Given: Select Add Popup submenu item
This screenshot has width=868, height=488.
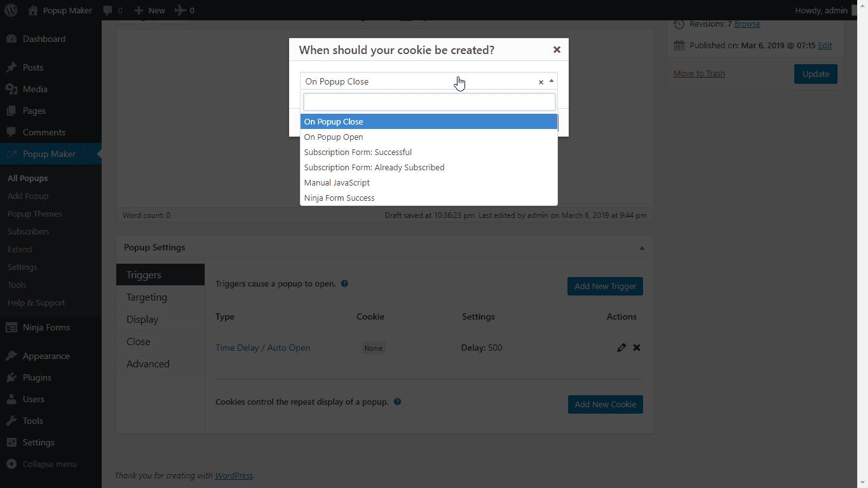Looking at the screenshot, I should (x=28, y=196).
